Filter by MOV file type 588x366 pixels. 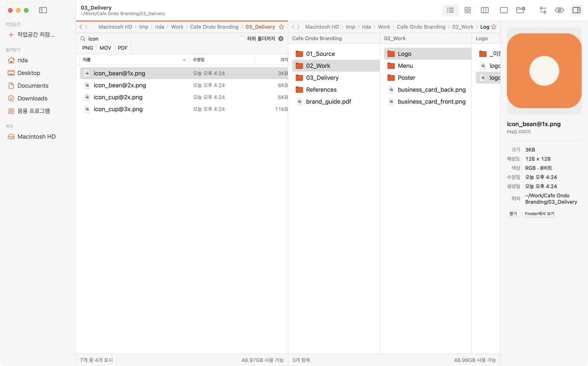coord(105,48)
